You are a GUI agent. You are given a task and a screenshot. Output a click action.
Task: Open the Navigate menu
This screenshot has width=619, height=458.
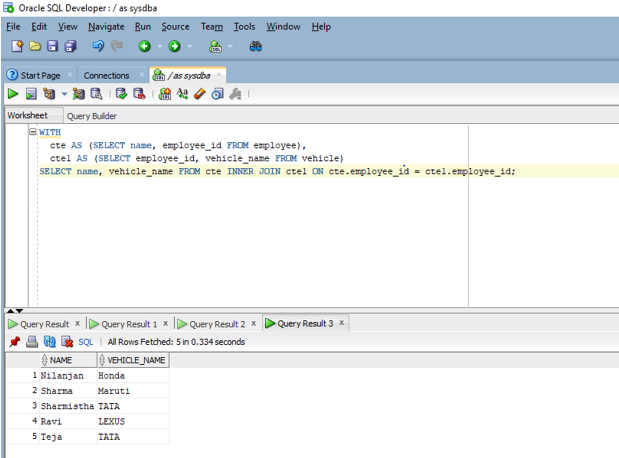pos(106,26)
